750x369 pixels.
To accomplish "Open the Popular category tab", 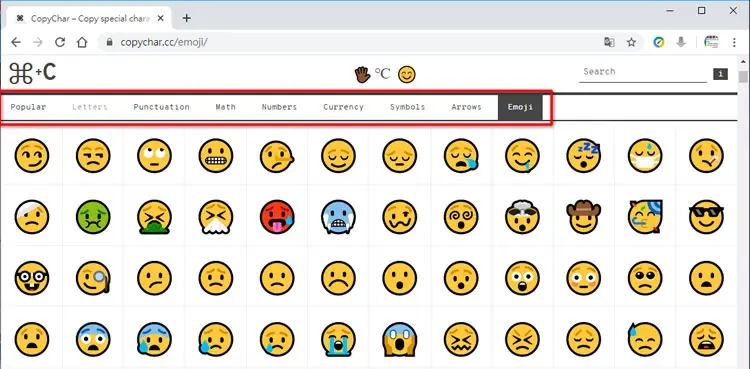I will point(28,107).
